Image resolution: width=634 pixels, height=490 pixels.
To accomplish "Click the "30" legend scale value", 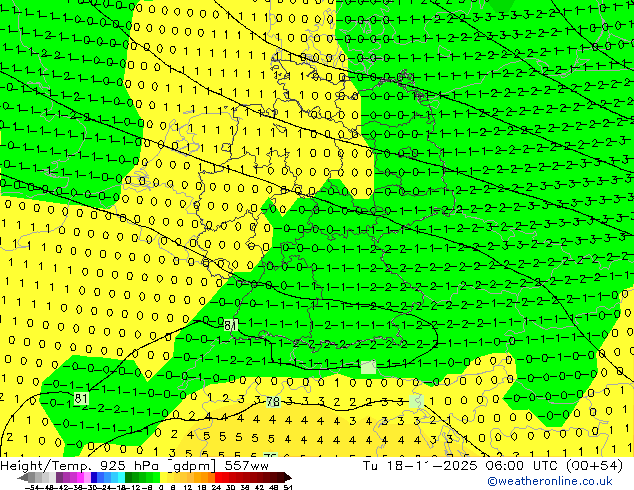I will (x=231, y=488).
